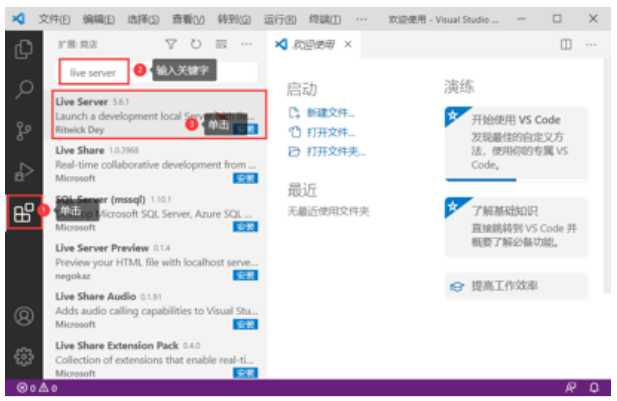Select the Live Server Preview entry
Viewport: 617px width, 401px height.
[156, 262]
